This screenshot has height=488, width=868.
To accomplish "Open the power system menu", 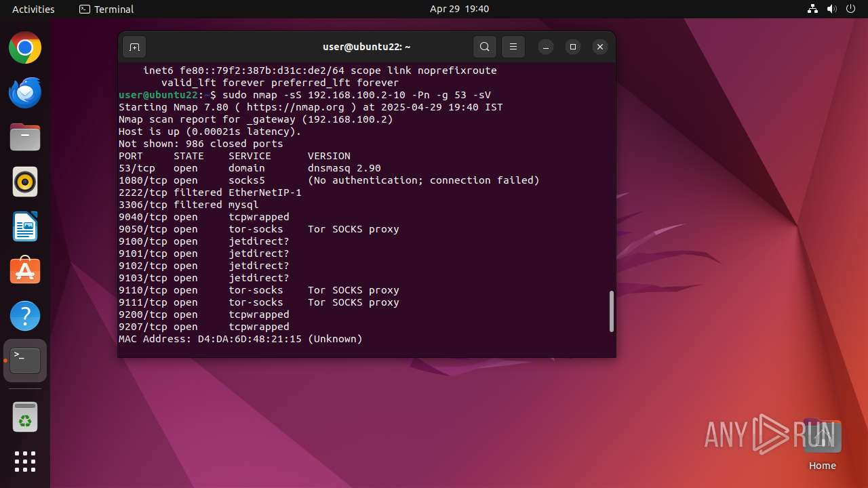I will coord(850,9).
